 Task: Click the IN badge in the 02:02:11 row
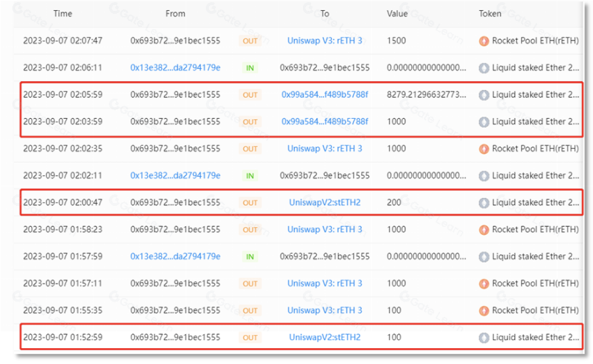point(250,176)
